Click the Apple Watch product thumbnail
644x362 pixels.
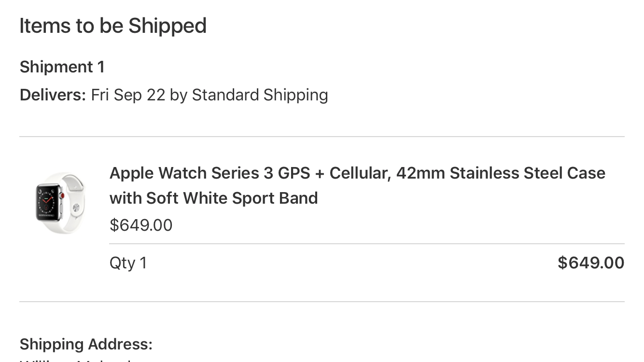[x=60, y=203]
